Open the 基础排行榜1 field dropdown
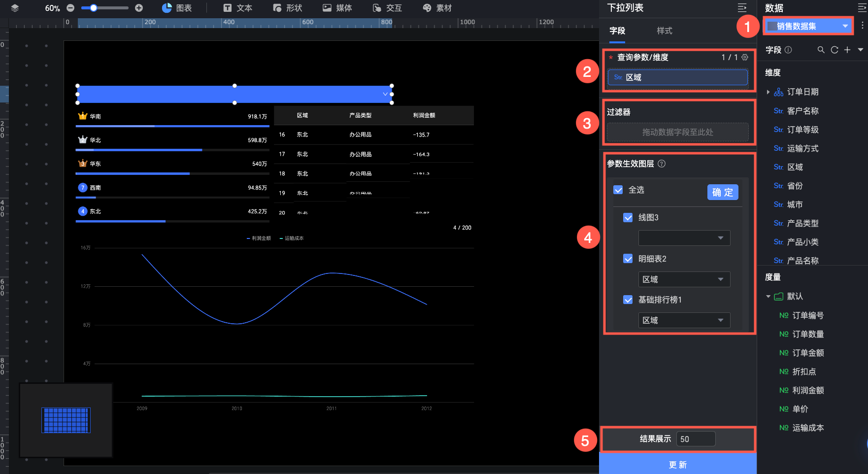Screen dimensions: 868x474 tap(684, 320)
